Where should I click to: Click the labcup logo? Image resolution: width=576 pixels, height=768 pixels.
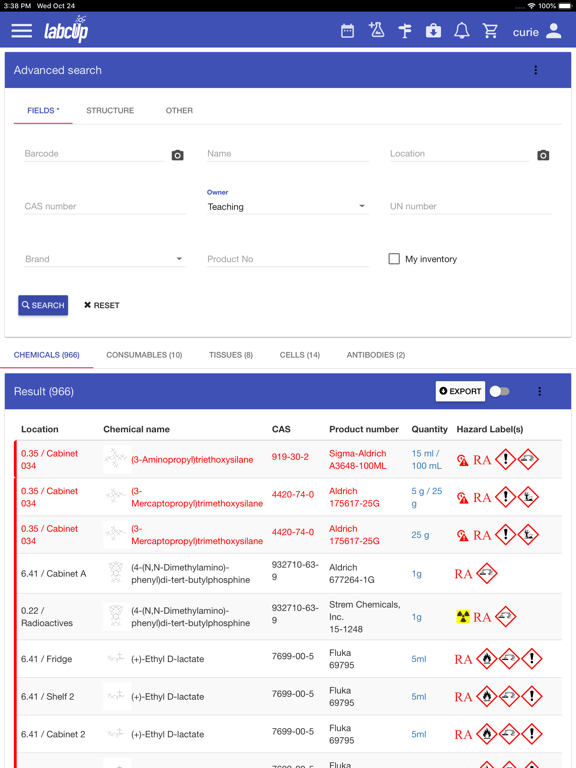pos(66,29)
